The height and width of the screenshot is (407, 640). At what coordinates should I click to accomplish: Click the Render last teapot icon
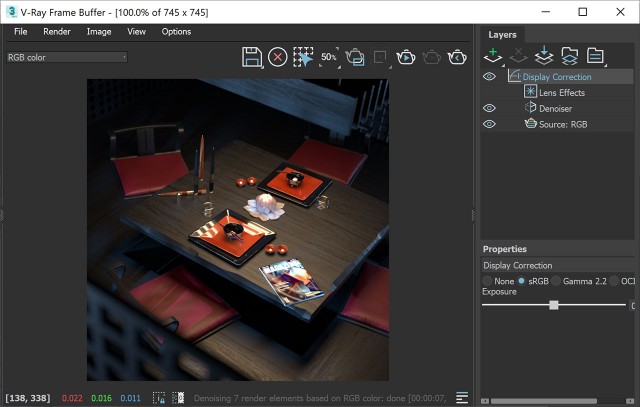[x=457, y=57]
